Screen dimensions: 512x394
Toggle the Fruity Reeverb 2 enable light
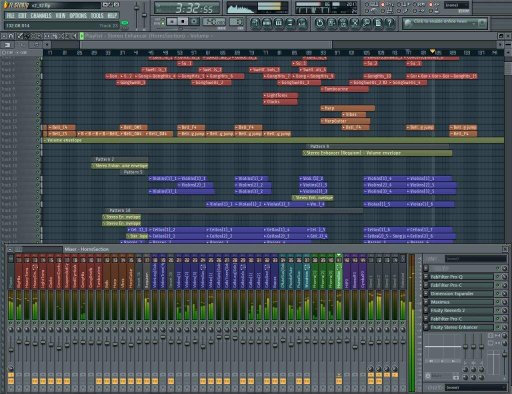click(498, 310)
